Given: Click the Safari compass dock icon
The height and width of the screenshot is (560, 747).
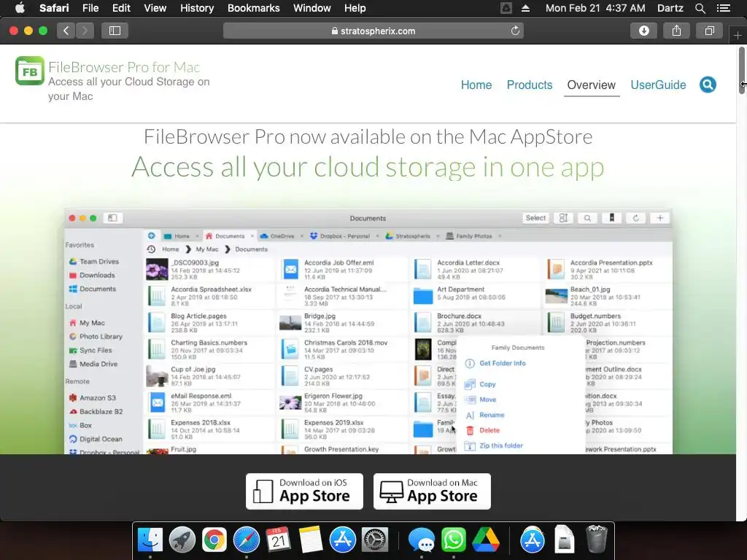Looking at the screenshot, I should click(x=247, y=540).
